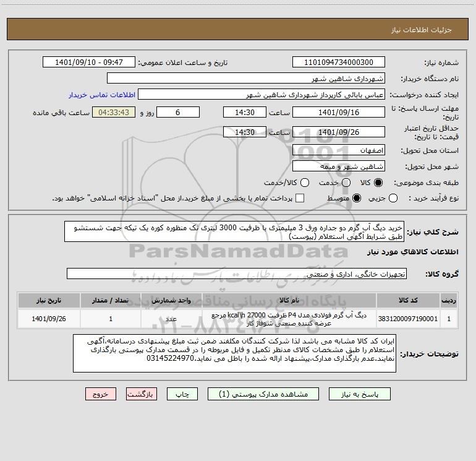Click the announcement date field 1401/09/10 - 09:47

pyautogui.click(x=89, y=62)
